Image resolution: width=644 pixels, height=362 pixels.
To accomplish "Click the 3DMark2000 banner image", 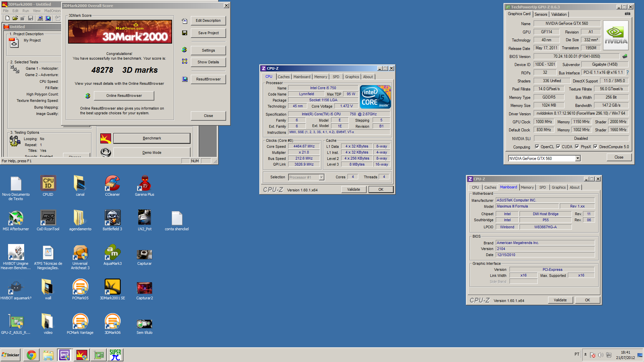I will click(120, 32).
